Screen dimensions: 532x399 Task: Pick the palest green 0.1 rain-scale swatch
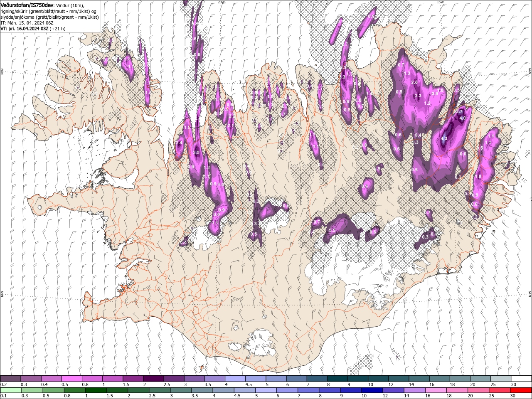pos(11,390)
